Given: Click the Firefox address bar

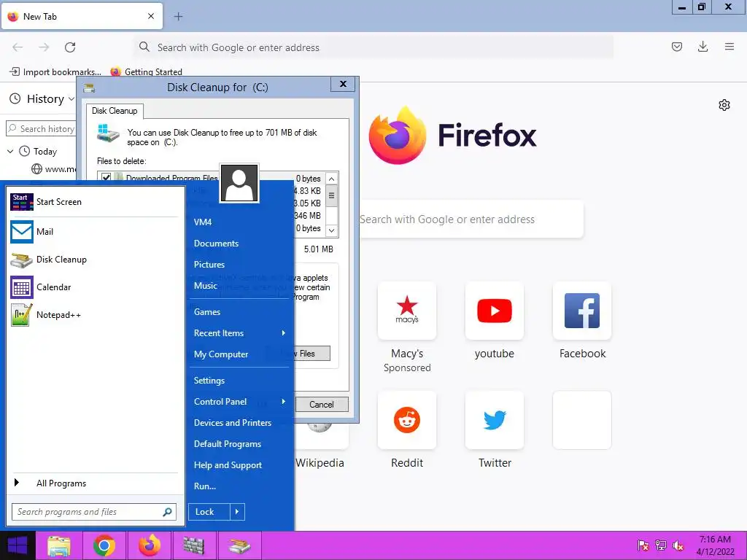Looking at the screenshot, I should click(x=373, y=47).
